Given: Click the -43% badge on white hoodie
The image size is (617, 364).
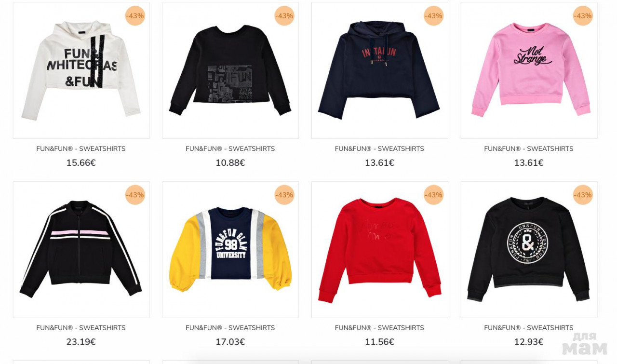Looking at the screenshot, I should point(135,16).
